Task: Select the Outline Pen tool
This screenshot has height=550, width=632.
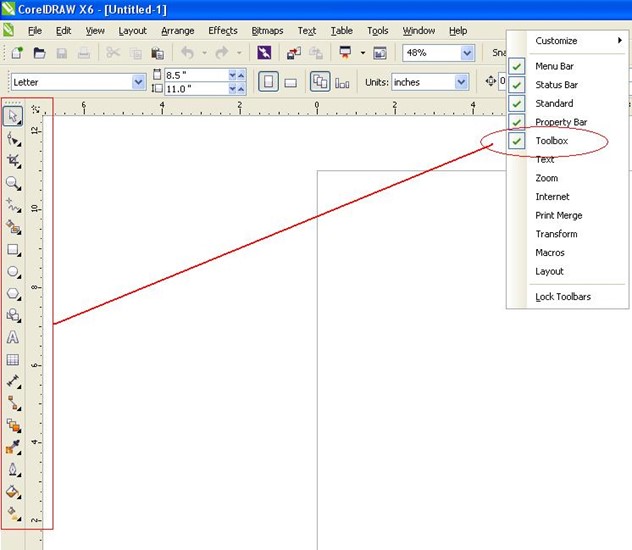Action: (x=14, y=470)
